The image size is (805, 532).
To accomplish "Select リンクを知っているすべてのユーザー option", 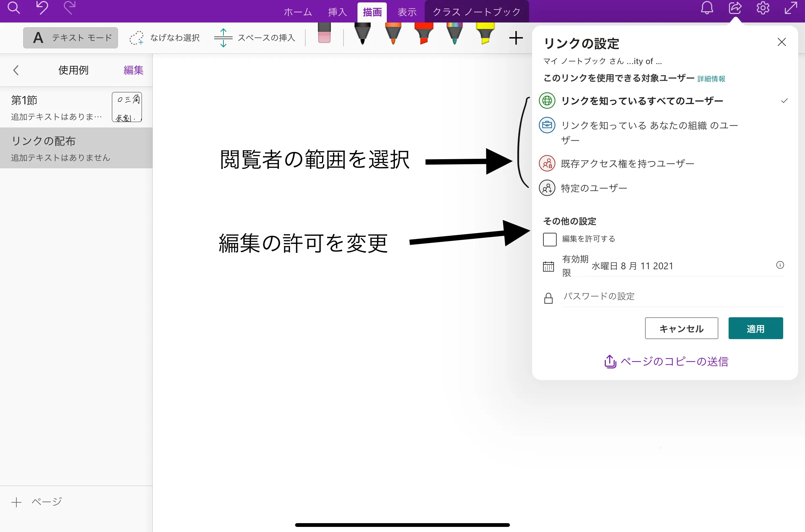I will (x=641, y=101).
